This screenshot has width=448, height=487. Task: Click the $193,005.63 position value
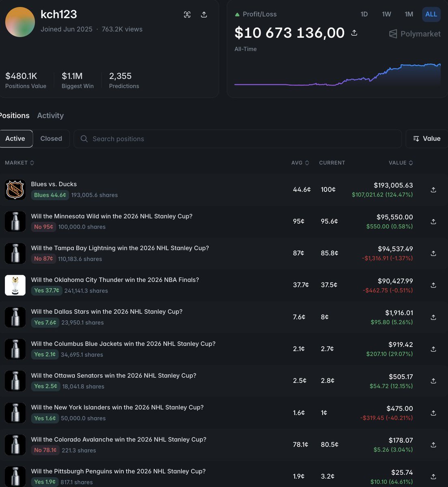pos(393,185)
